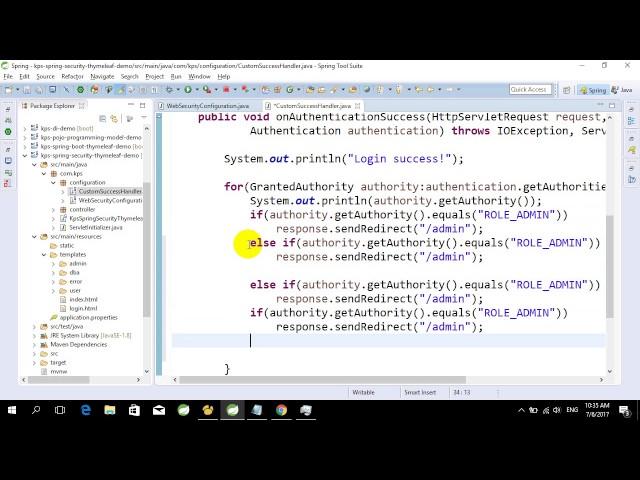Image resolution: width=640 pixels, height=480 pixels.
Task: Switch to the Spring perspective
Action: 593,90
